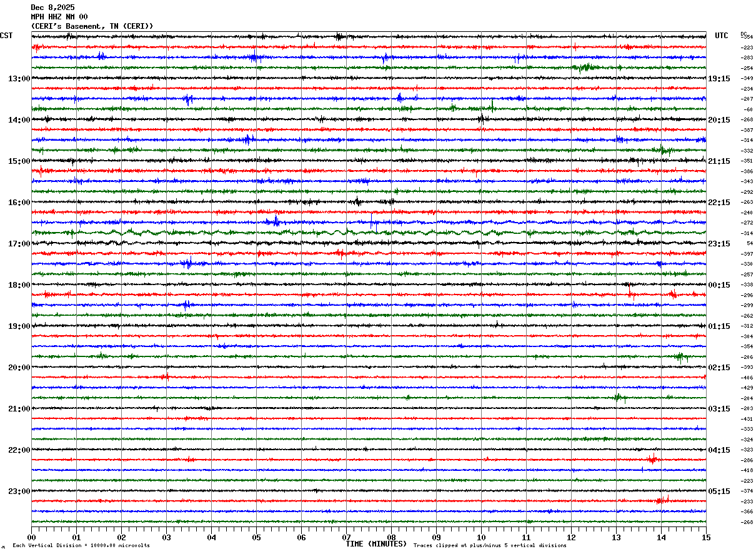Select the 21:00 CST time label

coord(19,409)
